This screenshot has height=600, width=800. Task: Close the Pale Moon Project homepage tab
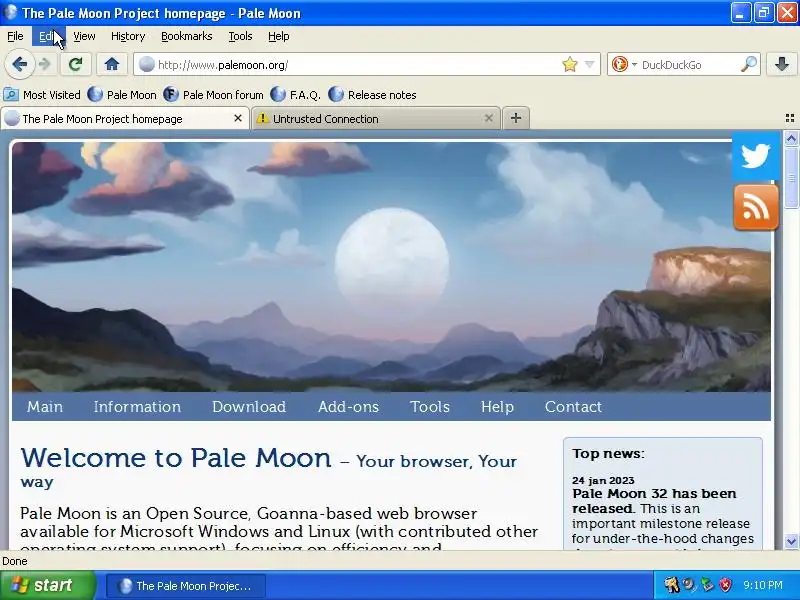tap(238, 118)
